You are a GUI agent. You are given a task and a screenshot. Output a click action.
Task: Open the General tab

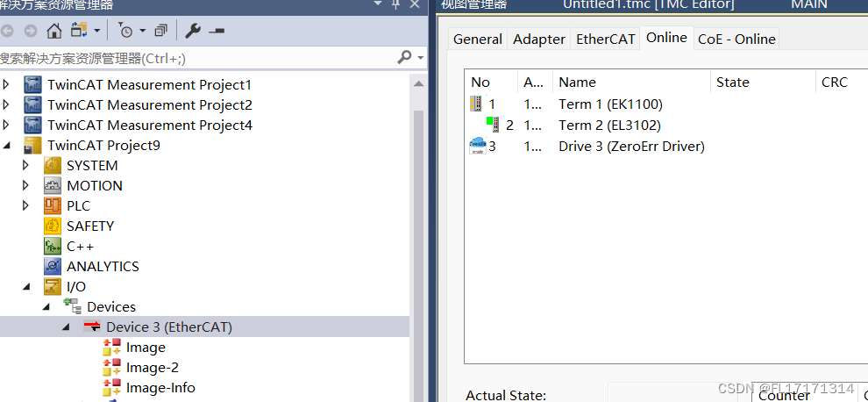click(477, 39)
